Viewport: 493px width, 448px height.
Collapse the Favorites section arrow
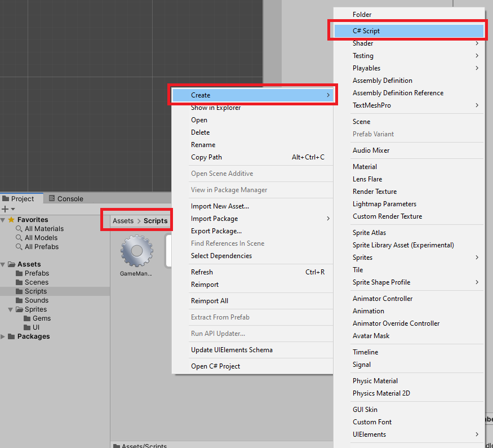(x=3, y=220)
